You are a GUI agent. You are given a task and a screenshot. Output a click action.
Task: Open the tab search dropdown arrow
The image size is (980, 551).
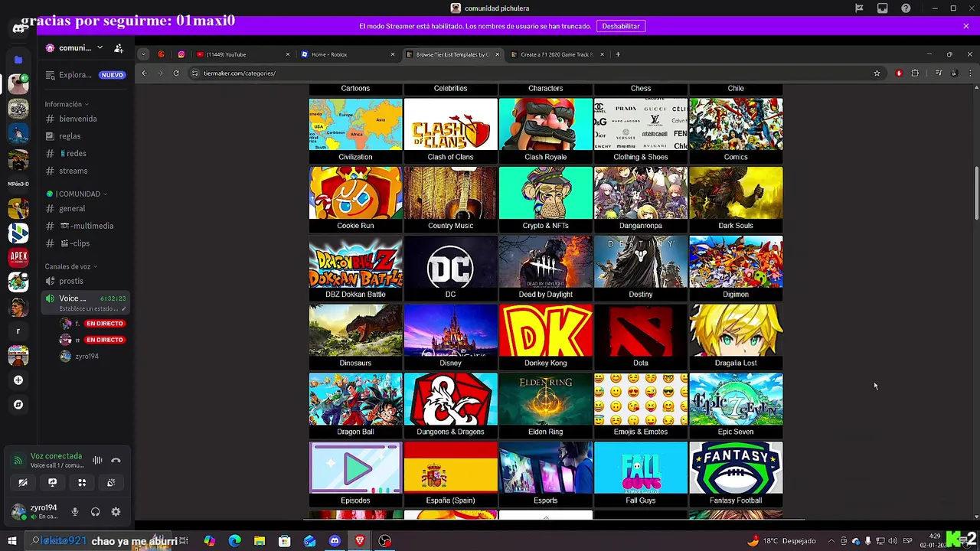click(x=143, y=54)
